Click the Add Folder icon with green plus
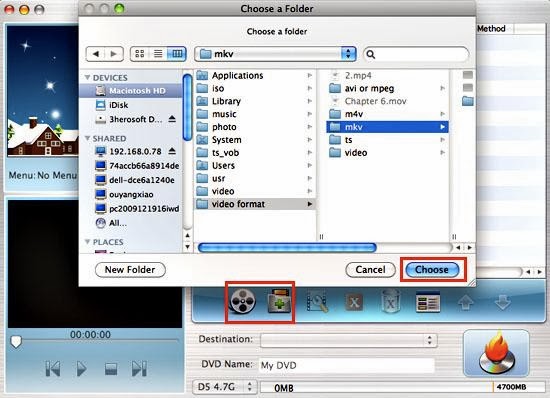Screen dimensions: 550x398 coord(279,301)
